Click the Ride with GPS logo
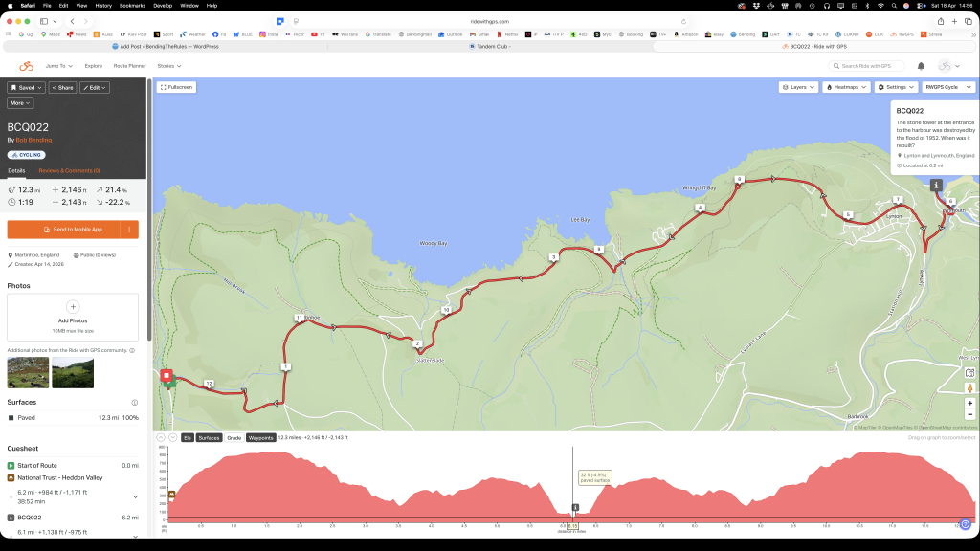980x551 pixels. pos(26,66)
